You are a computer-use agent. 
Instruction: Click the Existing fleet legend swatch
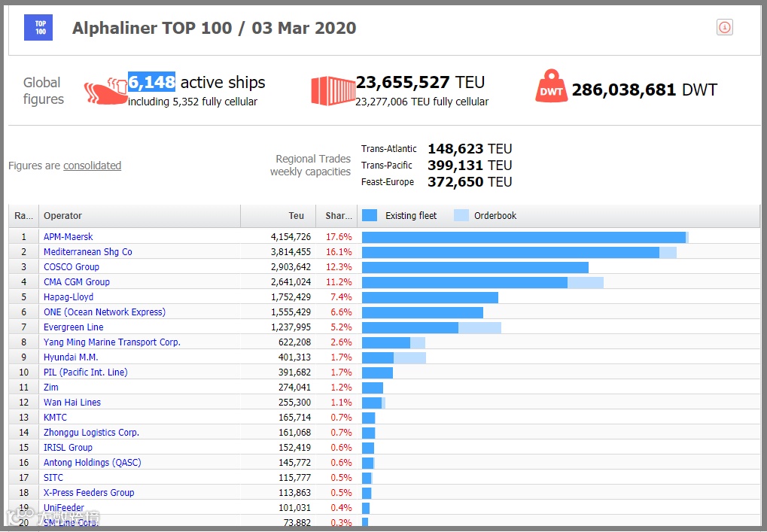coord(370,216)
